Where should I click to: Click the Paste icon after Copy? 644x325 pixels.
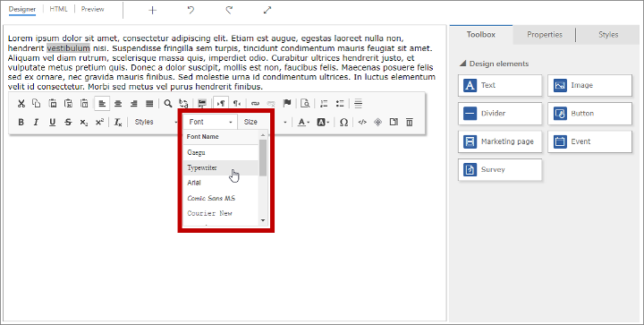coord(53,104)
